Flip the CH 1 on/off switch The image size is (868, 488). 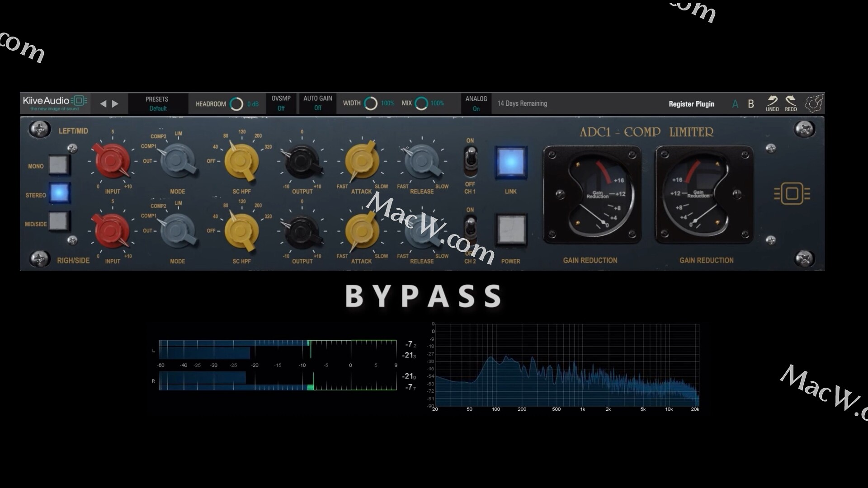[470, 161]
